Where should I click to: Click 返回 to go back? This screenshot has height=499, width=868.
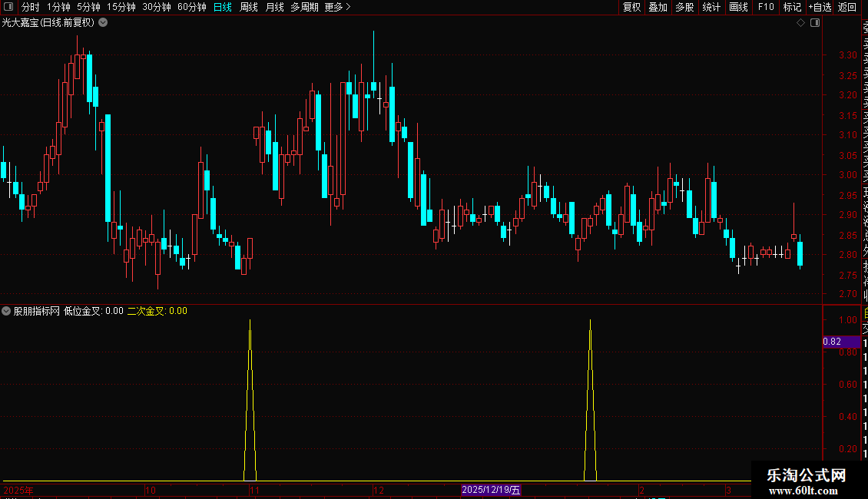pos(847,7)
